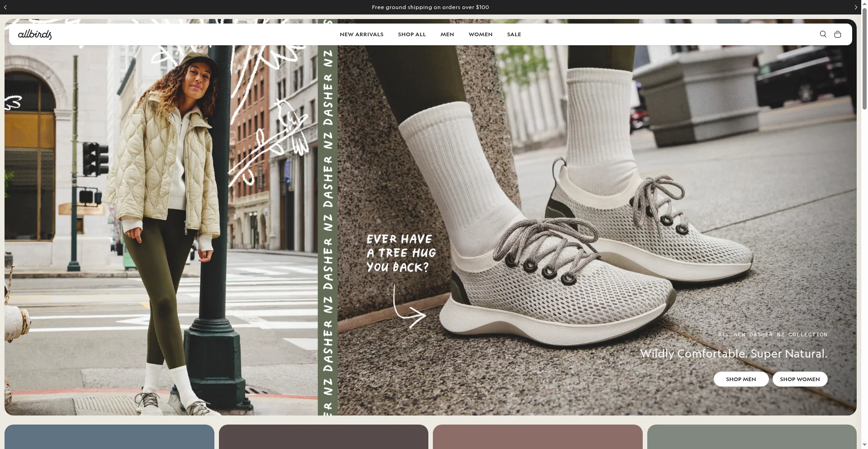Click the Shop Women button

[800, 379]
